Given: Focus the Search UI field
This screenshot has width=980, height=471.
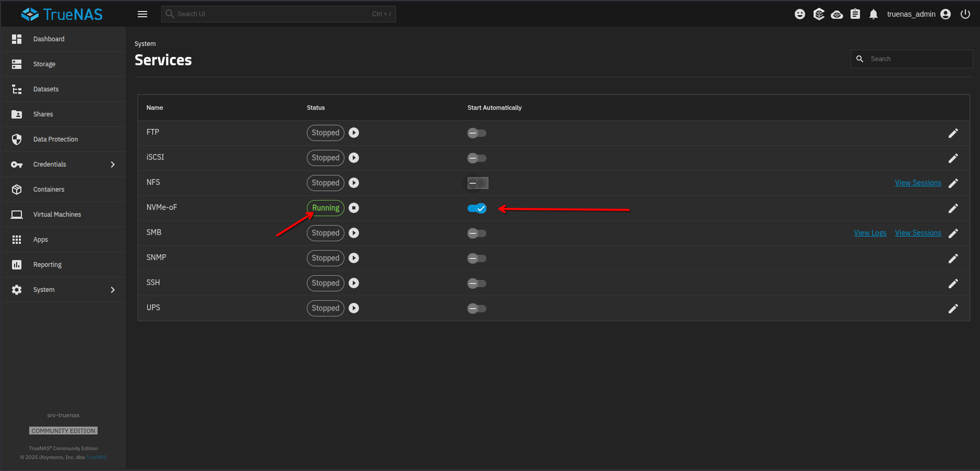Looking at the screenshot, I should [x=279, y=14].
